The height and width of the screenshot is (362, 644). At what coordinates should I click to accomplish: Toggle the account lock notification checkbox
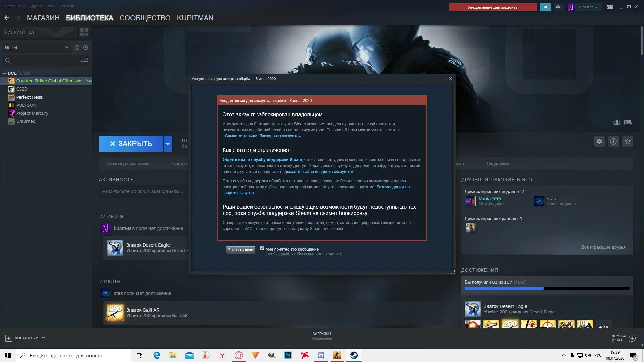tap(261, 248)
